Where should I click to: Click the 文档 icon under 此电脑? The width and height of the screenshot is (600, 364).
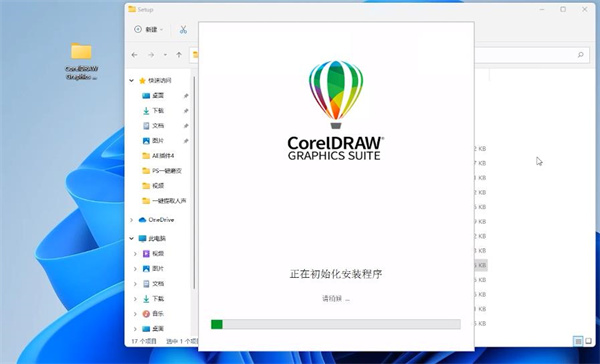[x=146, y=284]
